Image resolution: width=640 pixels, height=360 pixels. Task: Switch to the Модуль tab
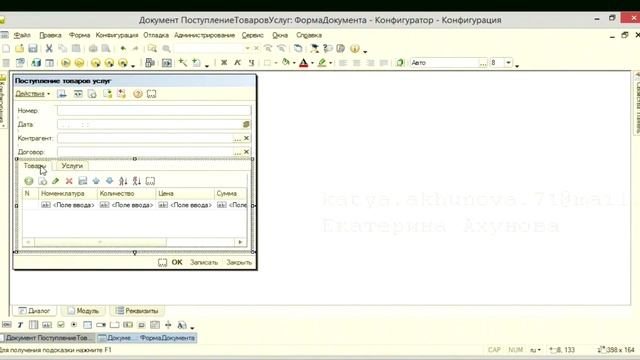(83, 311)
